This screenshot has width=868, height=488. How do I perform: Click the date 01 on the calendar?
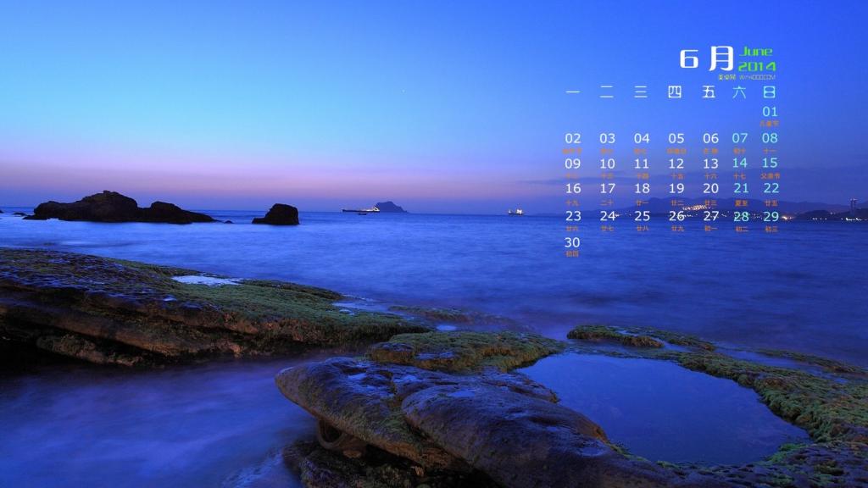[769, 112]
